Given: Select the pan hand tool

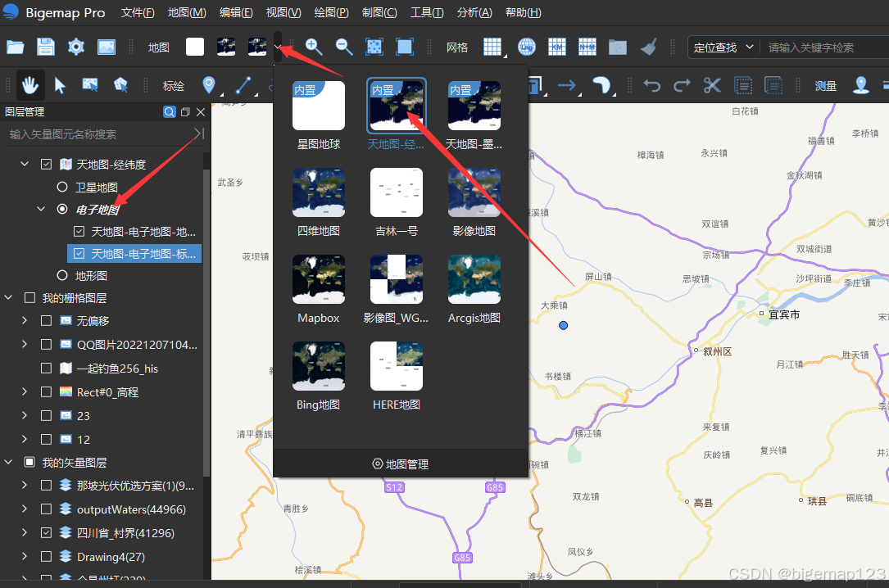Looking at the screenshot, I should tap(30, 85).
